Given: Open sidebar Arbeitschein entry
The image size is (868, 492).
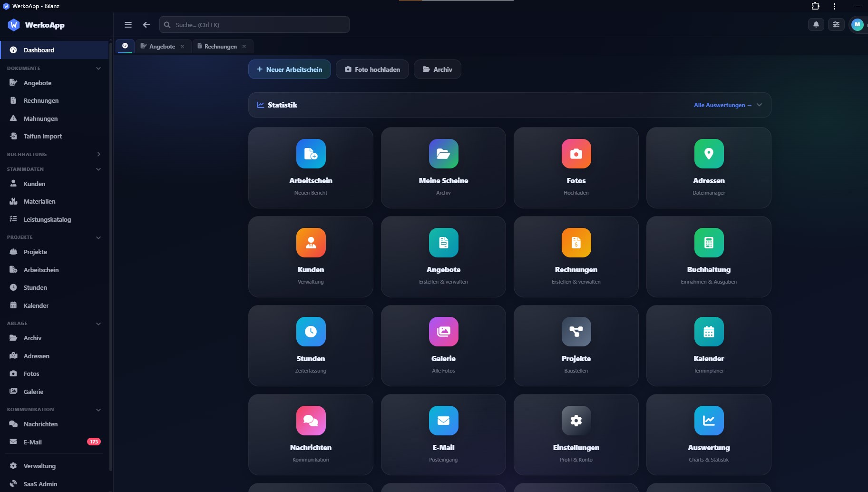Looking at the screenshot, I should click(55, 270).
